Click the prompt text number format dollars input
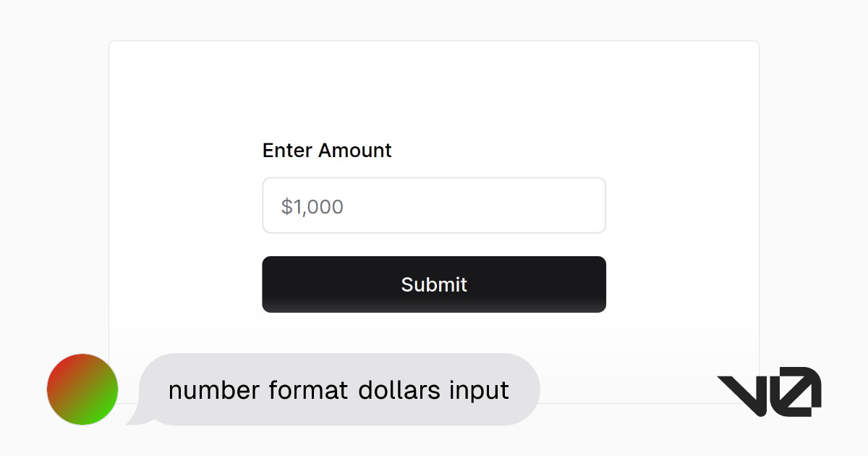Image resolution: width=868 pixels, height=456 pixels. 338,390
